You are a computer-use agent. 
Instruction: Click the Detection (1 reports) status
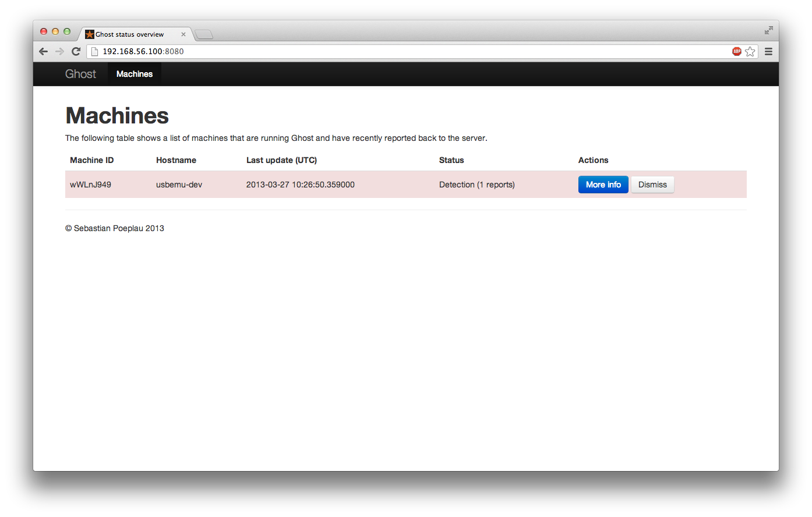[477, 185]
